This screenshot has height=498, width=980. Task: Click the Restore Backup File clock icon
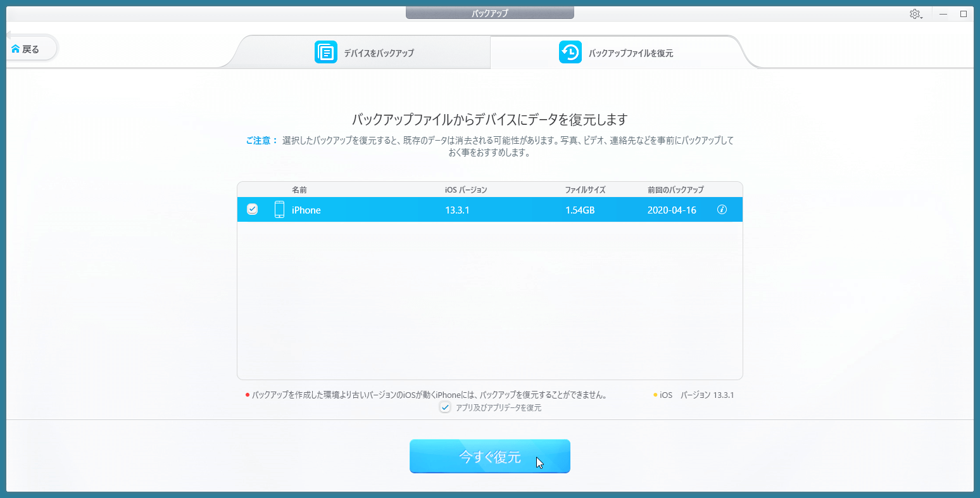coord(570,52)
